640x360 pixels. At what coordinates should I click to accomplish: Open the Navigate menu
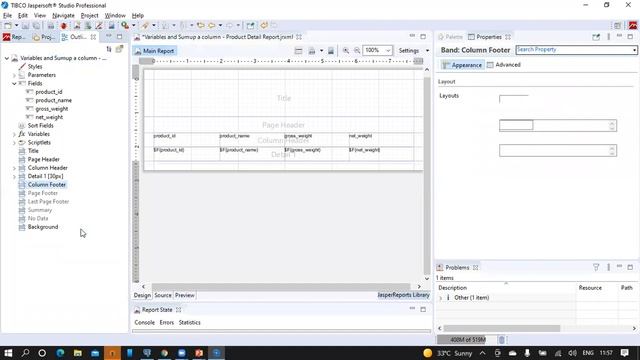[x=63, y=16]
